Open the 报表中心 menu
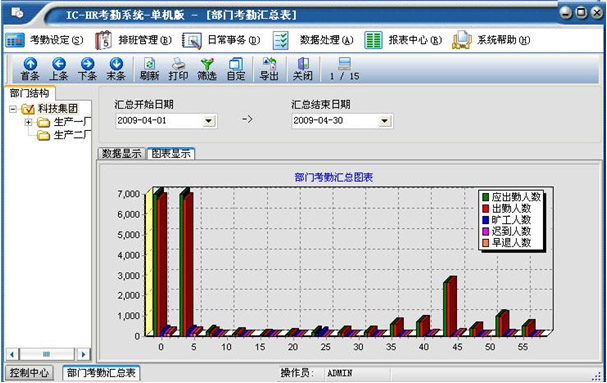This screenshot has height=383, width=607. [403, 40]
